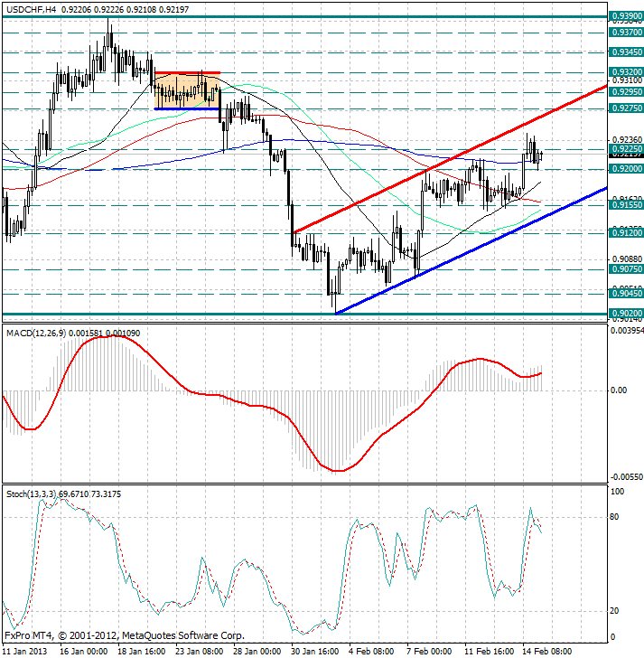The image size is (644, 658).
Task: Click the FxPro MT4 MetaQuotes copyright text
Action: 125,635
